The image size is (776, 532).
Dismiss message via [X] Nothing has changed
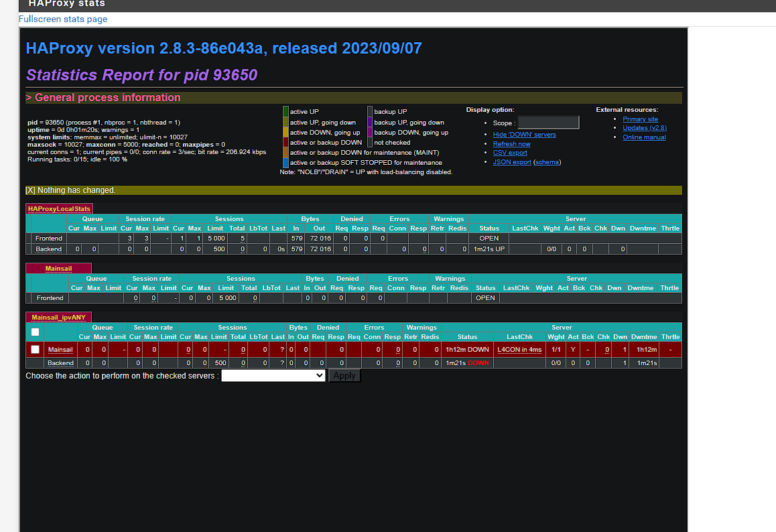pyautogui.click(x=30, y=190)
